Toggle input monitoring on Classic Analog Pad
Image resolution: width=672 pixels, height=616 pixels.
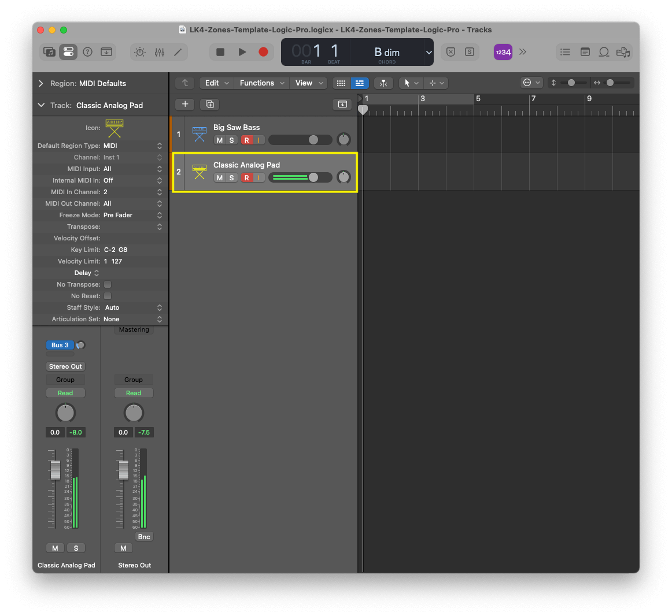point(259,178)
